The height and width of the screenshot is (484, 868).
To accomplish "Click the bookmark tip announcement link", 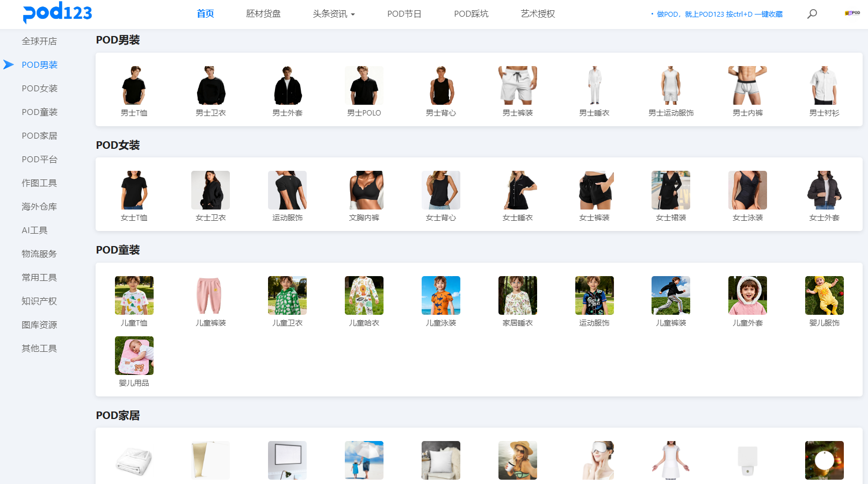I will [719, 15].
